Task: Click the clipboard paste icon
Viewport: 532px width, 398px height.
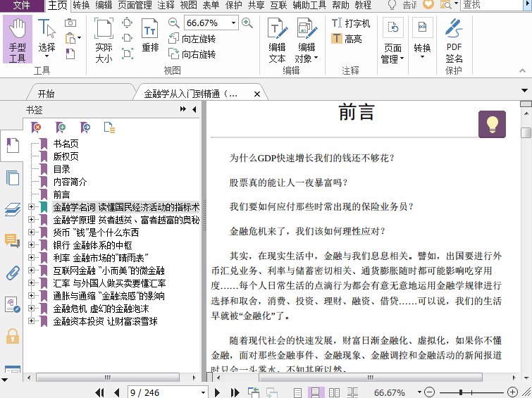Action: pyautogui.click(x=70, y=38)
